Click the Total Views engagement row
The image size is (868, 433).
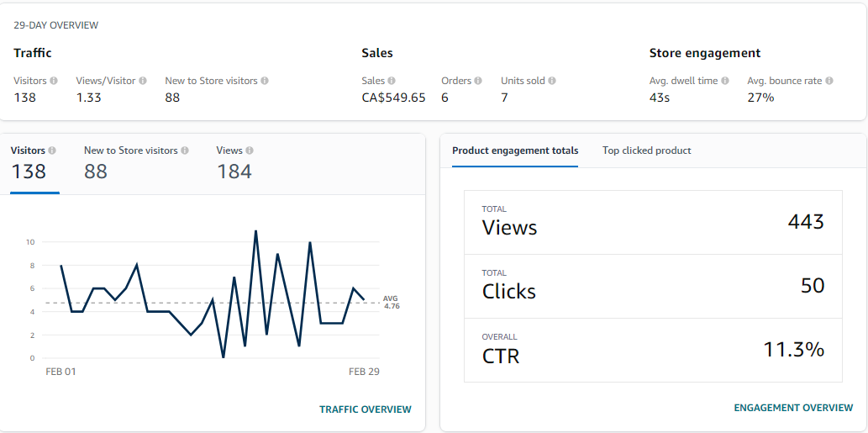[653, 222]
